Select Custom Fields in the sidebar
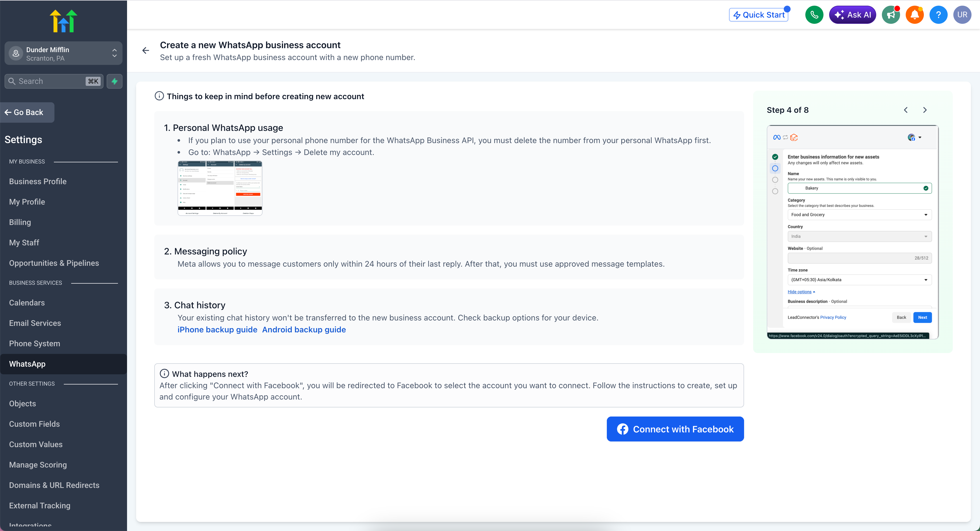 34,424
